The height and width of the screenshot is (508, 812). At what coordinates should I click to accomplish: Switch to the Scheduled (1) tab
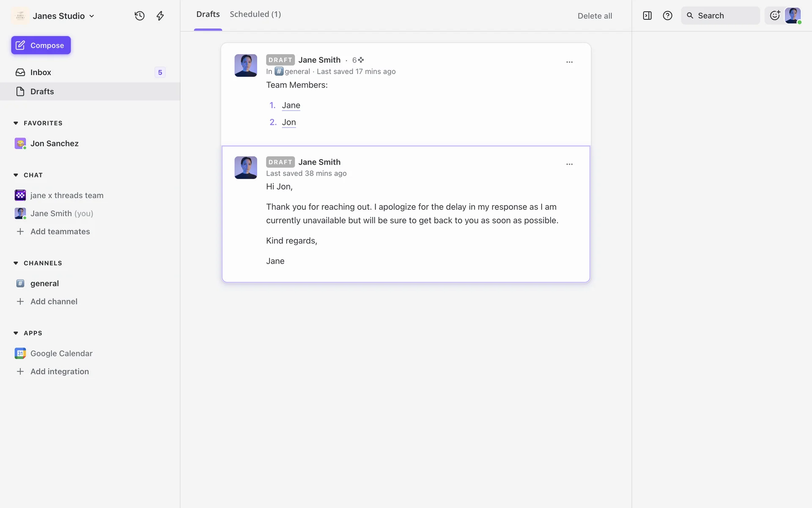pos(255,14)
